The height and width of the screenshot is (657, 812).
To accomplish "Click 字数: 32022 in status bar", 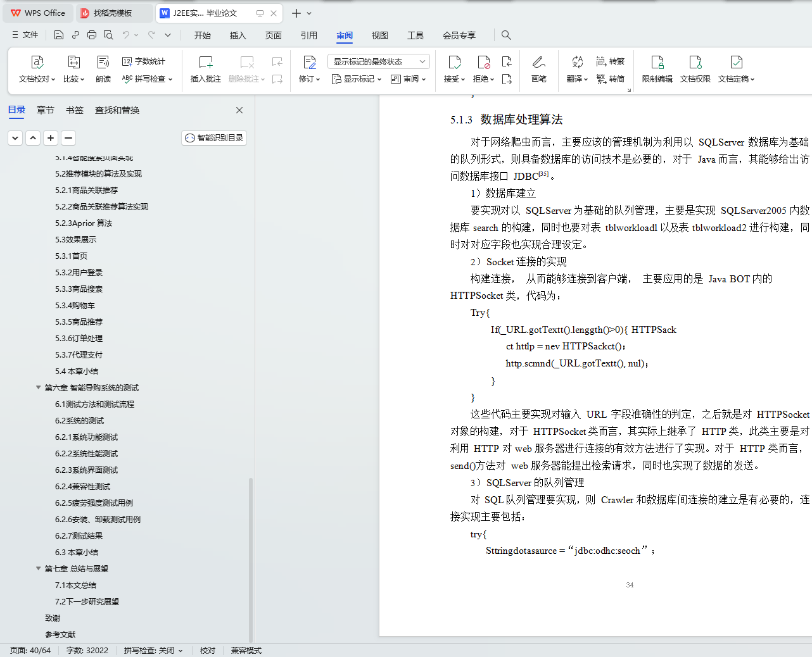I will [87, 650].
